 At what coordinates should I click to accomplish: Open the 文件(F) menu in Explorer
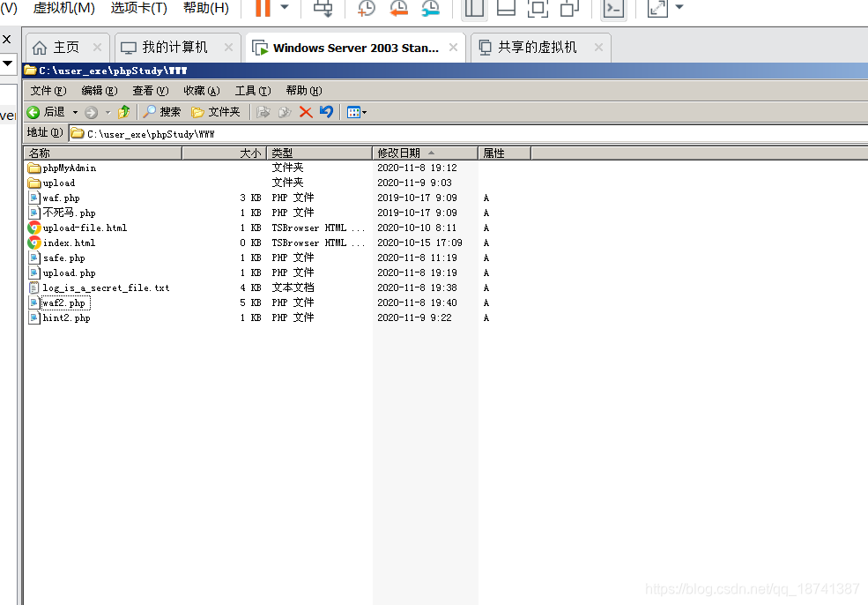(x=48, y=91)
